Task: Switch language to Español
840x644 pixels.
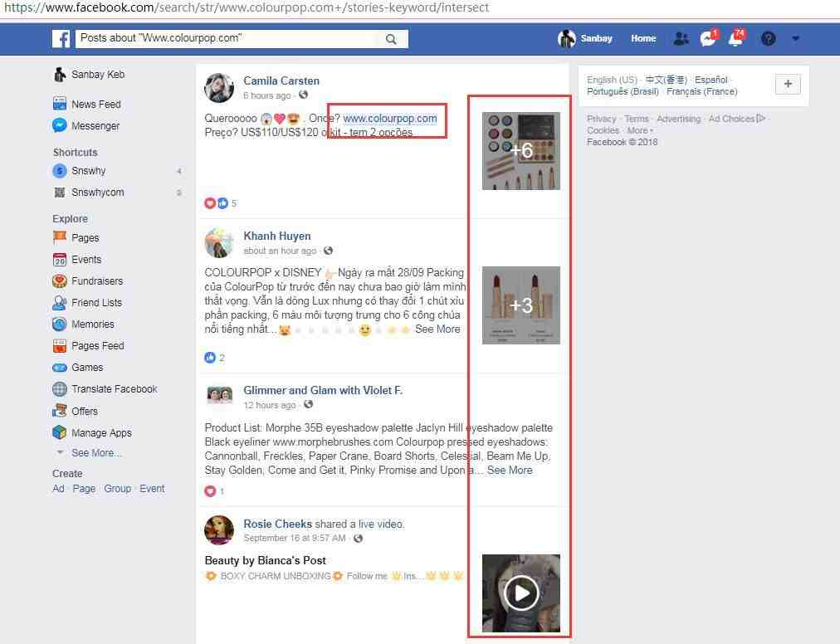Action: [711, 80]
